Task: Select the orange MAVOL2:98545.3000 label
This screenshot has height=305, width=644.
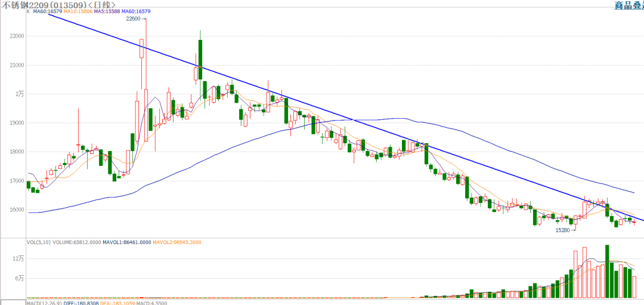Action: (x=177, y=242)
